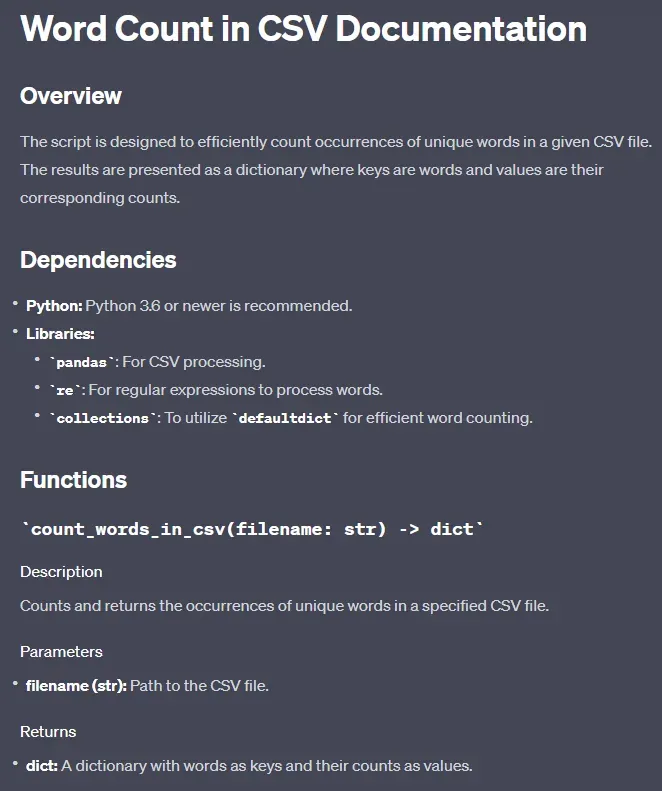
Task: Click the 'defaultdict' inline code text
Action: click(285, 418)
